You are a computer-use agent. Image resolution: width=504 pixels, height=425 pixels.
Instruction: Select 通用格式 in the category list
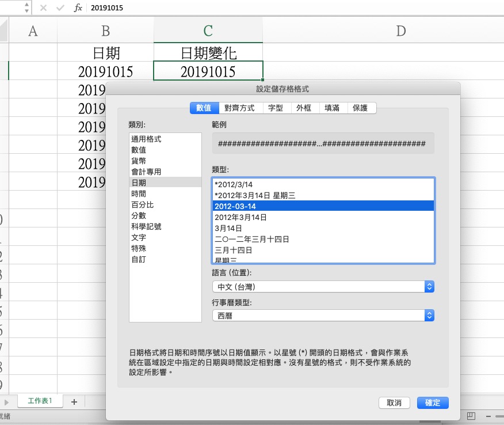165,139
